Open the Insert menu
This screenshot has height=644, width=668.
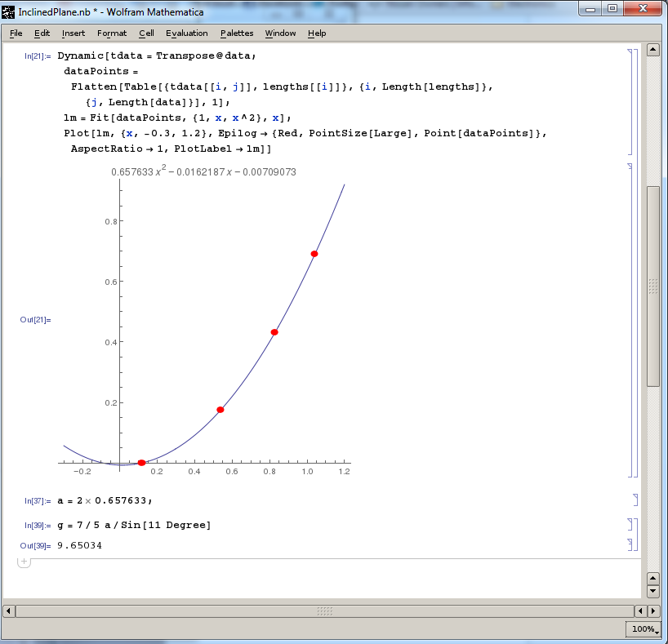[73, 33]
